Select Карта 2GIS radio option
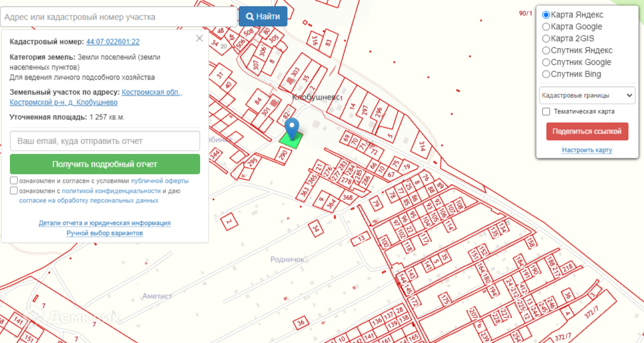The image size is (644, 343). pos(546,39)
